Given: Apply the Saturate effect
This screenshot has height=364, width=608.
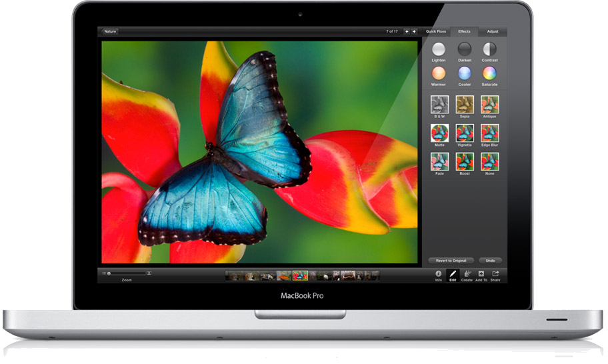Looking at the screenshot, I should tap(490, 73).
